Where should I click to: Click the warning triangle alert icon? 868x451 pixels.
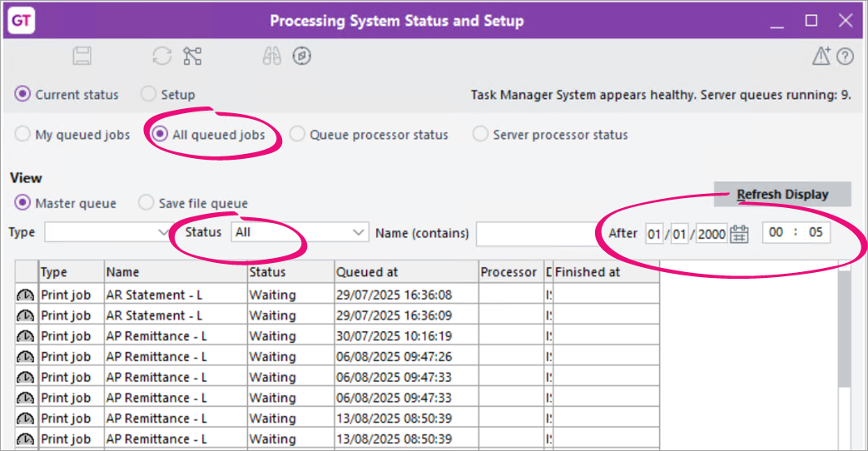tap(821, 56)
